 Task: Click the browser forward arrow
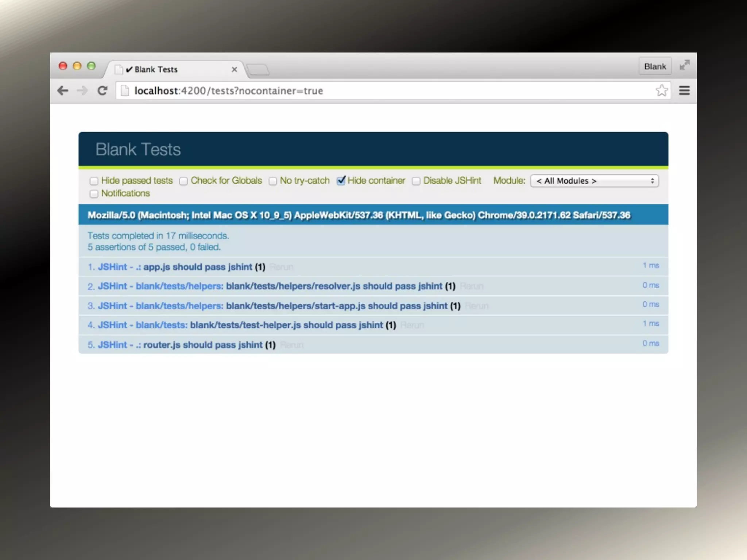(82, 90)
